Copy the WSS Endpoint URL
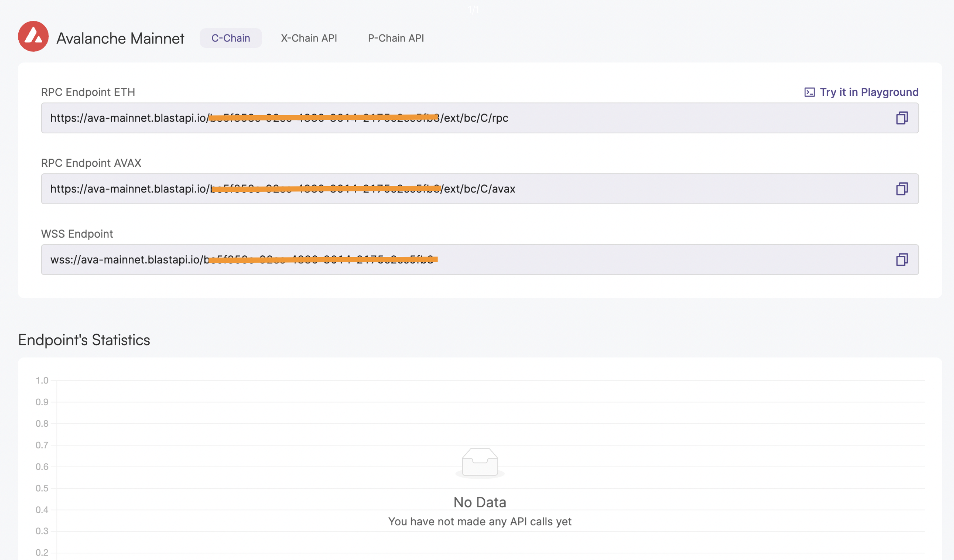The height and width of the screenshot is (560, 954). [x=902, y=260]
